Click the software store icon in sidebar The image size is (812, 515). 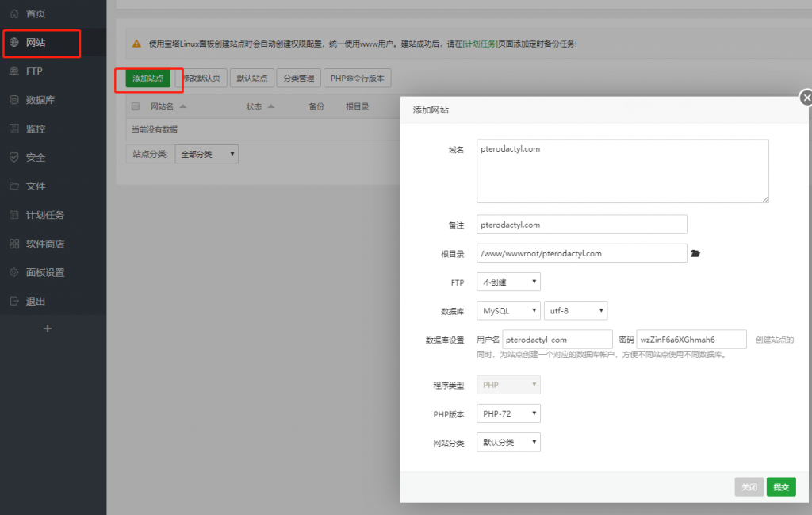(13, 244)
